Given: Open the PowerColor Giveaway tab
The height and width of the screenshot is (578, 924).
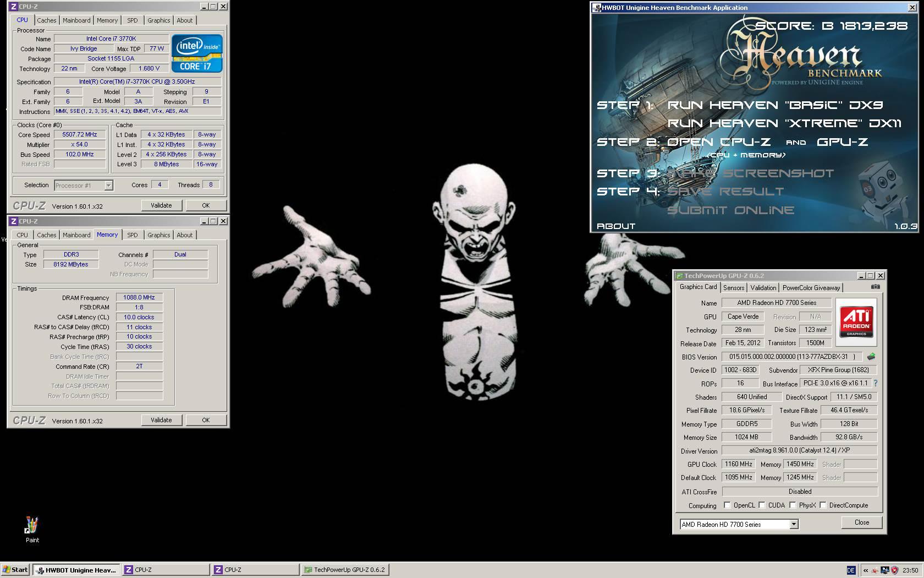Looking at the screenshot, I should pos(811,287).
